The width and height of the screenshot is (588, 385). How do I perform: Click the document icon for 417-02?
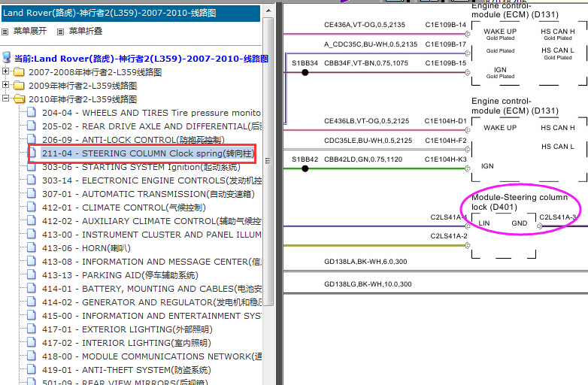click(x=32, y=342)
